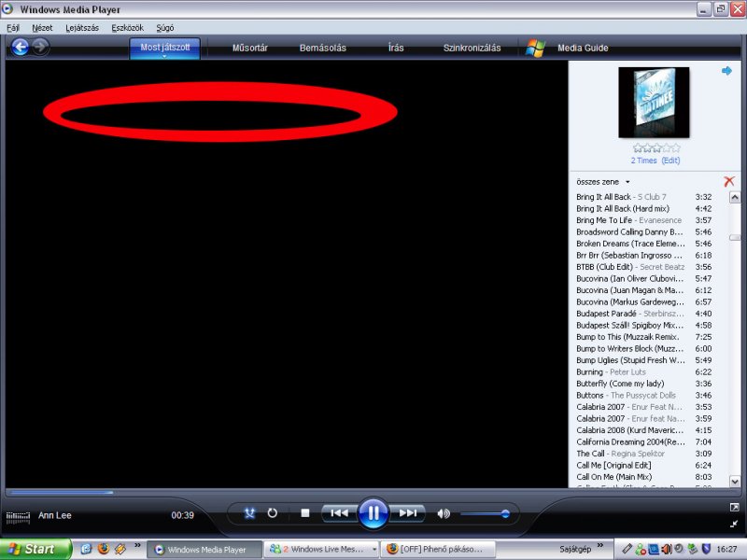Select the Most játszott tab
Screen dimensions: 747x560
(x=165, y=48)
